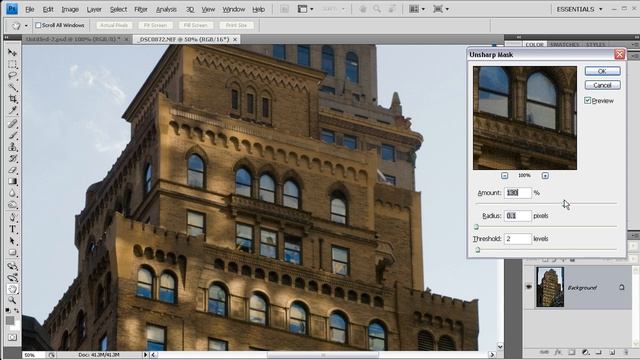Click the foreground color swatch
The height and width of the screenshot is (360, 640).
(x=10, y=320)
